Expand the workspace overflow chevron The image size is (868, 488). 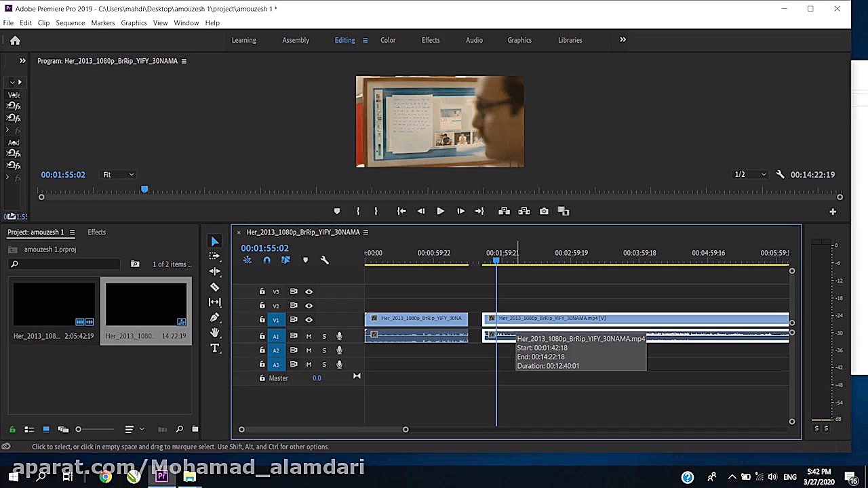(623, 40)
